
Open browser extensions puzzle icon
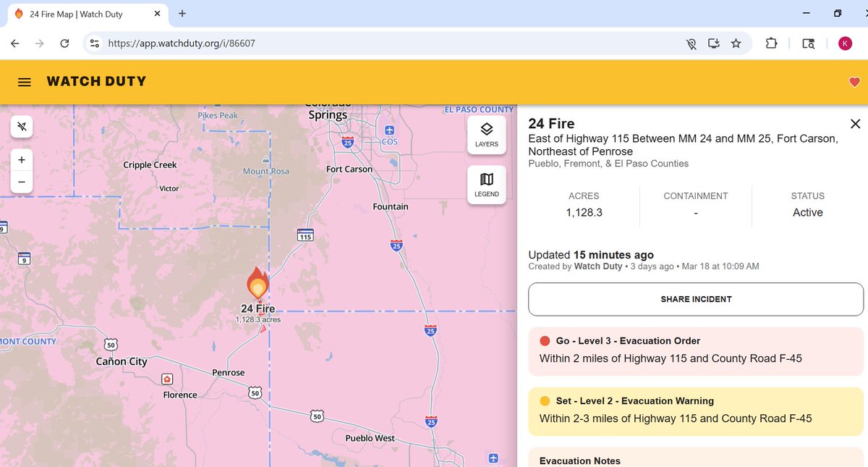(x=771, y=43)
